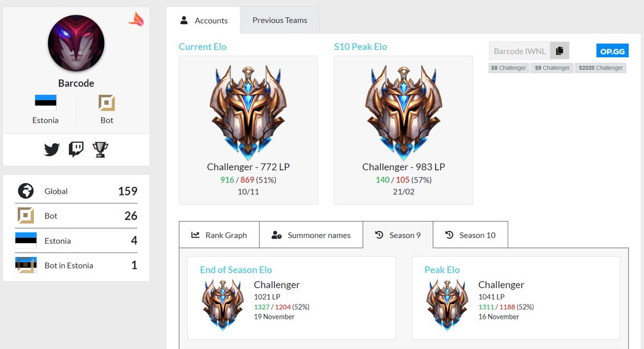Viewport: 644px width, 349px height.
Task: Open Barcode's Twitter profile icon
Action: (52, 149)
